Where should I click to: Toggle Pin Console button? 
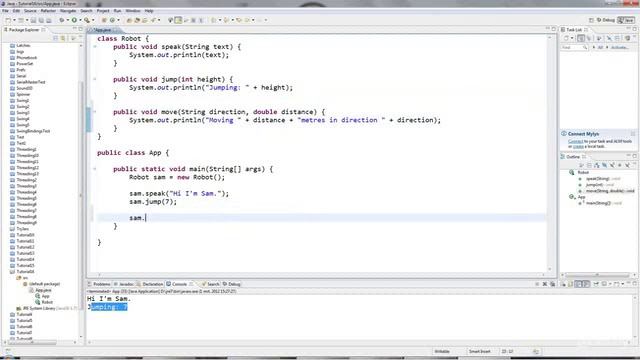pyautogui.click(x=596, y=284)
